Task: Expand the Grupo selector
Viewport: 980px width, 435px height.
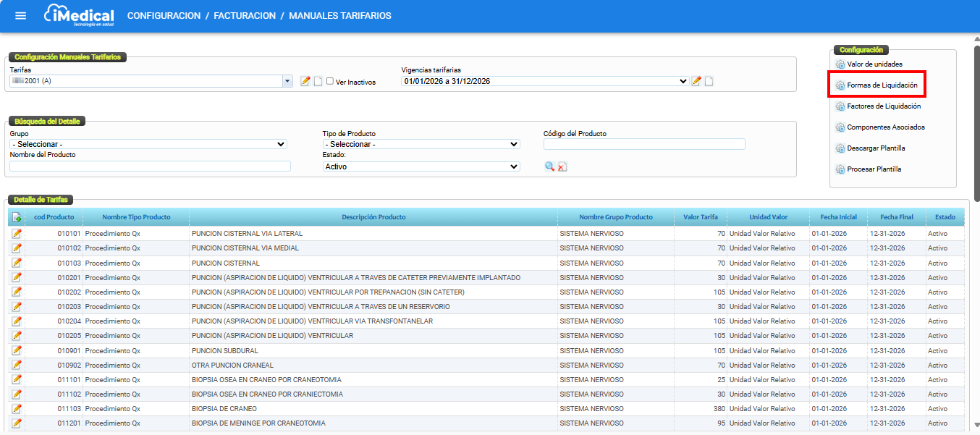Action: click(x=148, y=144)
